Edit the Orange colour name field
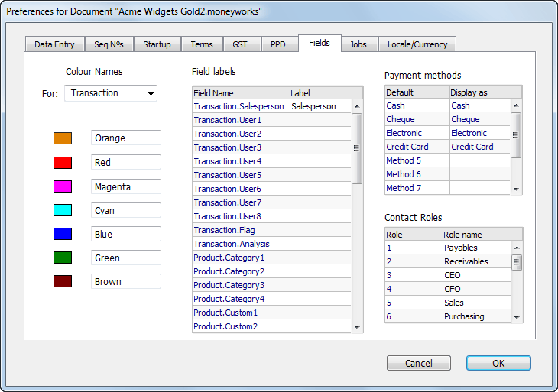Image resolution: width=558 pixels, height=392 pixels. tap(126, 138)
